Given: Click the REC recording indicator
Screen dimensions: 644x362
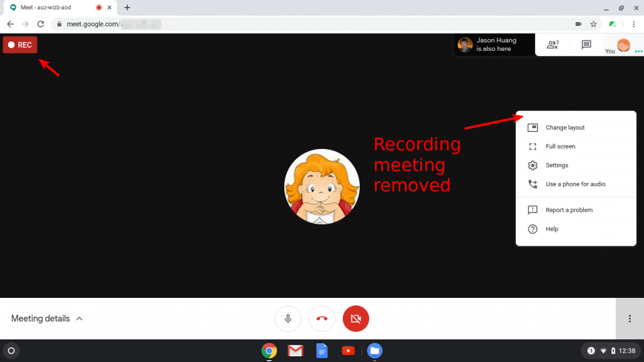Looking at the screenshot, I should point(20,45).
